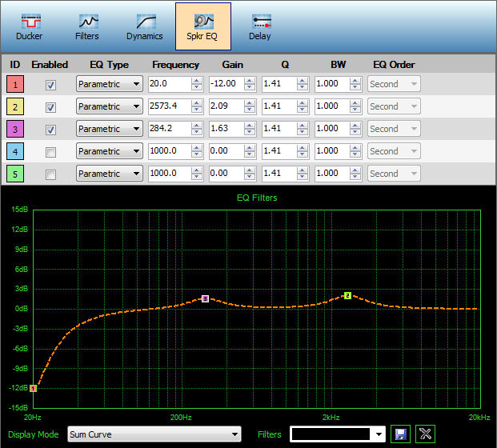Click the 2.09 gain field
Screen dimensions: 497x448
click(x=226, y=106)
